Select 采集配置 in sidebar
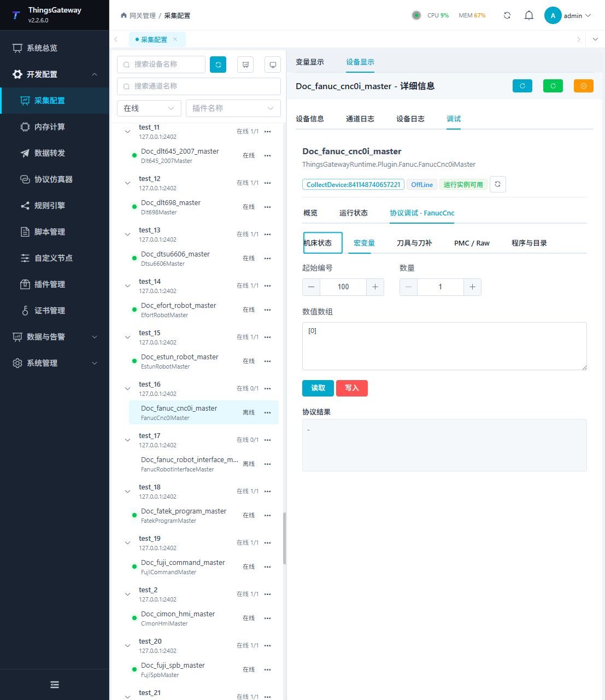Viewport: 605px width, 700px height. click(x=55, y=101)
